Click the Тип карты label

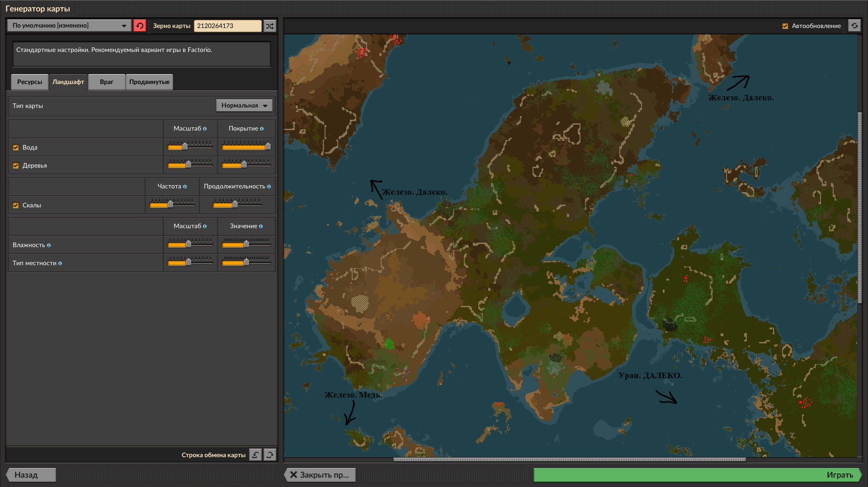28,106
